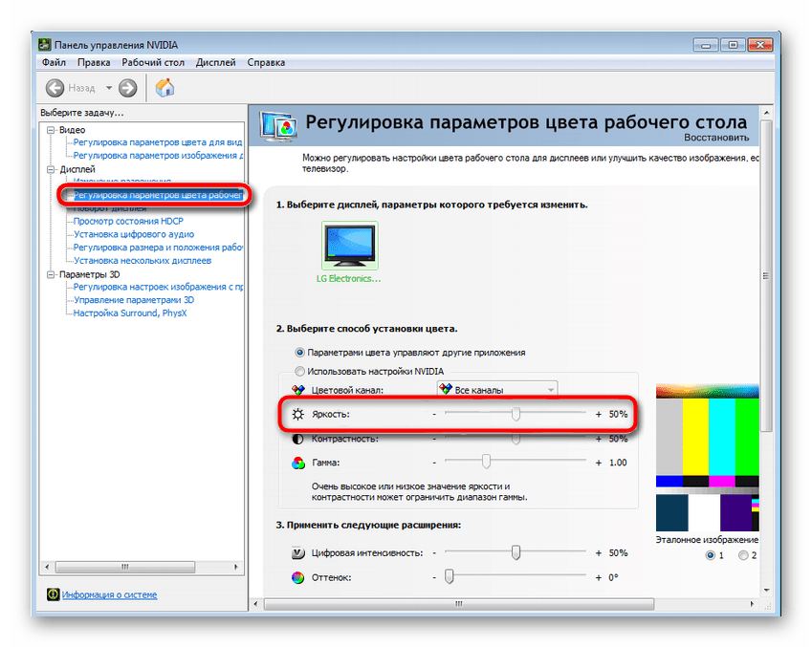Select 'Параметрами цвета управляют другие приложения' option
This screenshot has height=647, width=812.
click(299, 353)
